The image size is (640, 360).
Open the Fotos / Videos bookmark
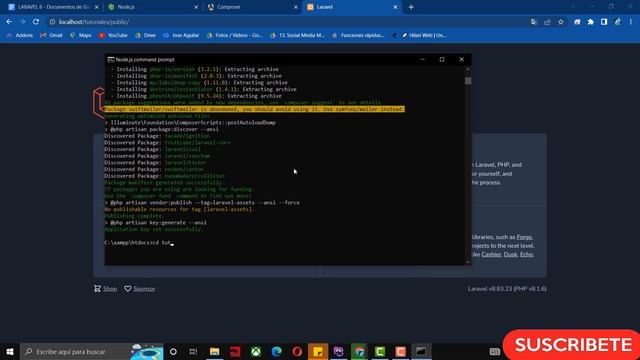pyautogui.click(x=234, y=36)
